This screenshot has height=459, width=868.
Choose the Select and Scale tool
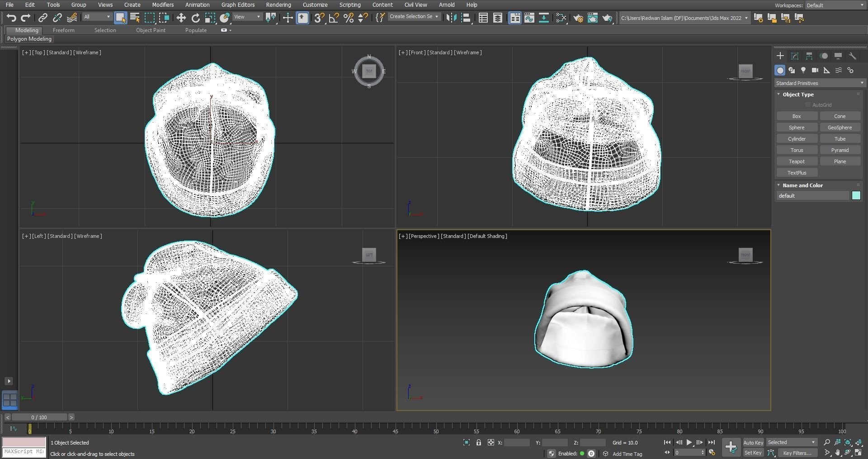click(x=210, y=18)
